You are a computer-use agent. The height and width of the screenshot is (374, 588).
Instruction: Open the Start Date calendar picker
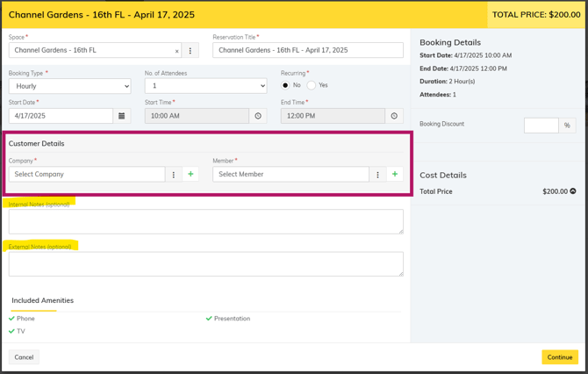tap(122, 116)
